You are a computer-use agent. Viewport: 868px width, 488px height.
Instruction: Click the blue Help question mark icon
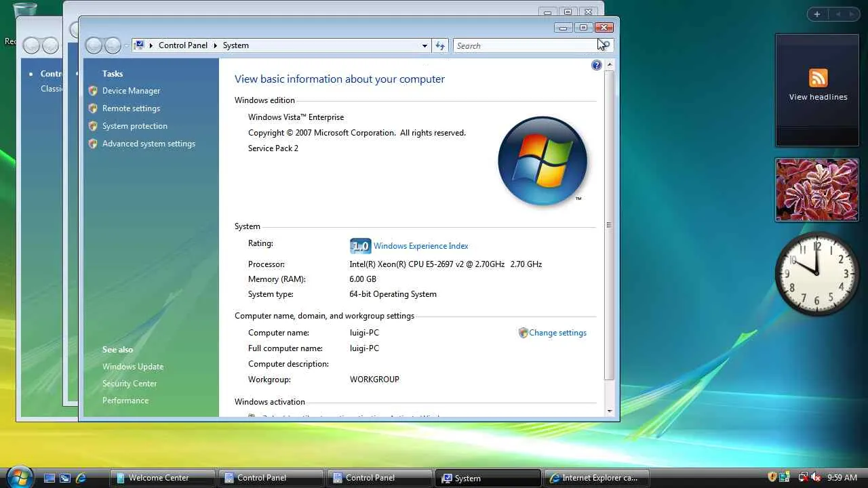tap(596, 65)
